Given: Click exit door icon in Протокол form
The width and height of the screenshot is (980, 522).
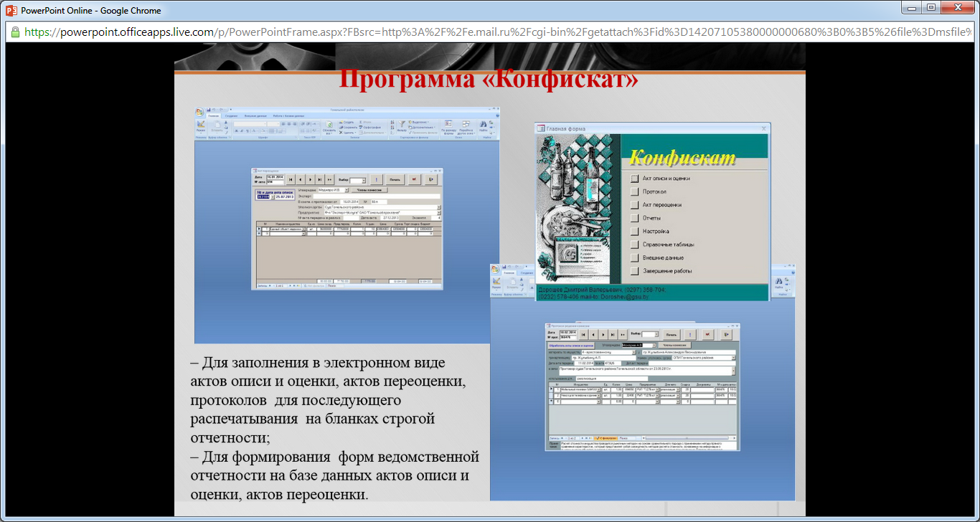Looking at the screenshot, I should [726, 335].
